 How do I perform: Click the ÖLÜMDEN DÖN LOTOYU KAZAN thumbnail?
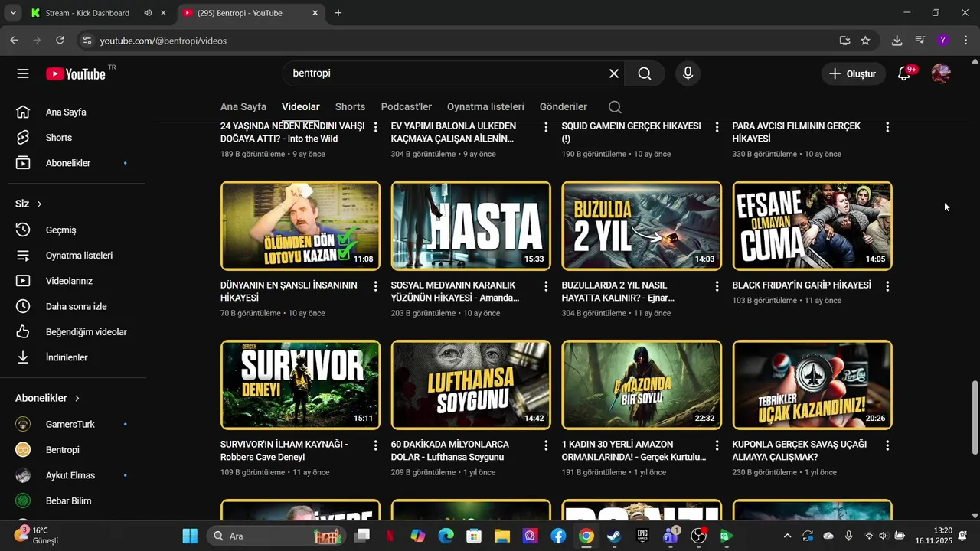coord(300,226)
